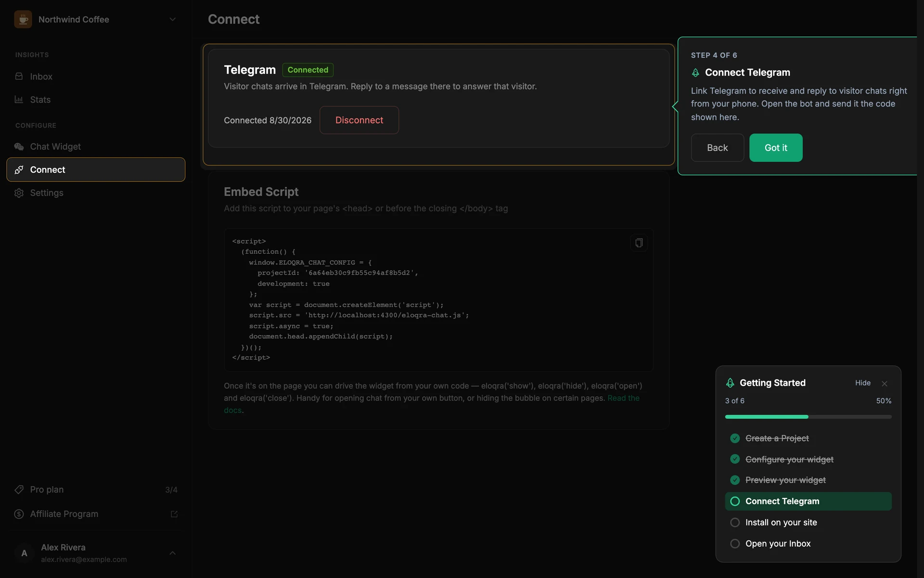Click the Affiliate Program external link icon
The image size is (924, 578).
click(174, 514)
